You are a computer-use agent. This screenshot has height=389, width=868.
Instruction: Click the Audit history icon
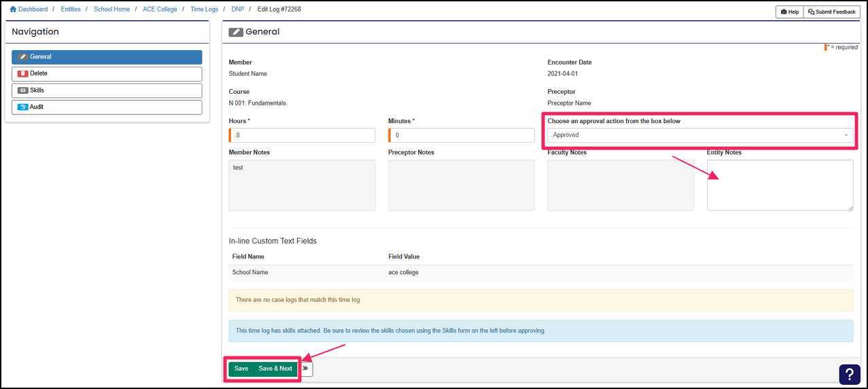click(23, 107)
